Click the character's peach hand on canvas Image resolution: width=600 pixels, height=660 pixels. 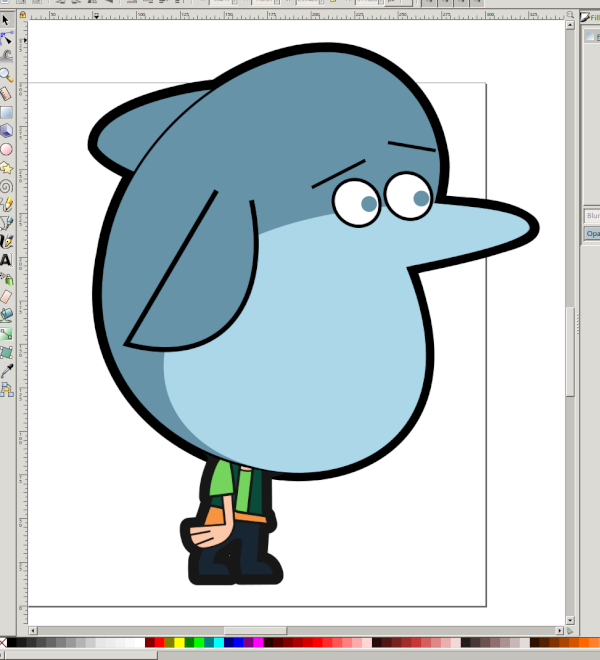(x=211, y=536)
